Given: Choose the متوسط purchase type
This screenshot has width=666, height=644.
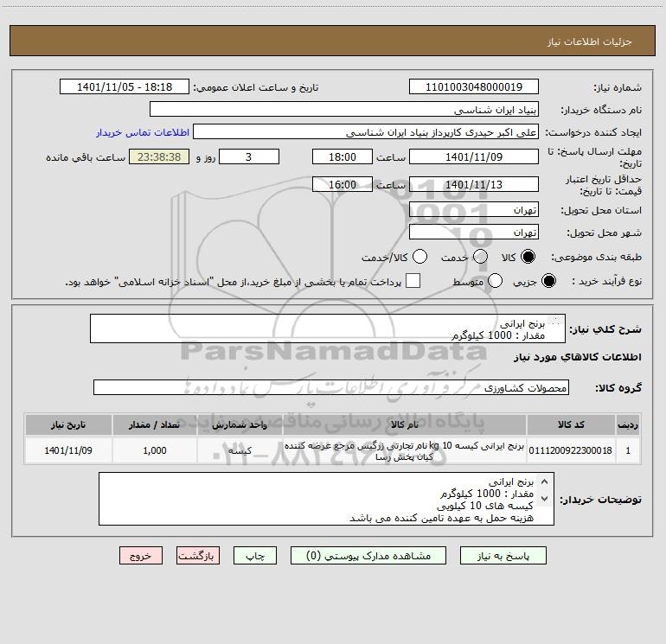Looking at the screenshot, I should [495, 281].
